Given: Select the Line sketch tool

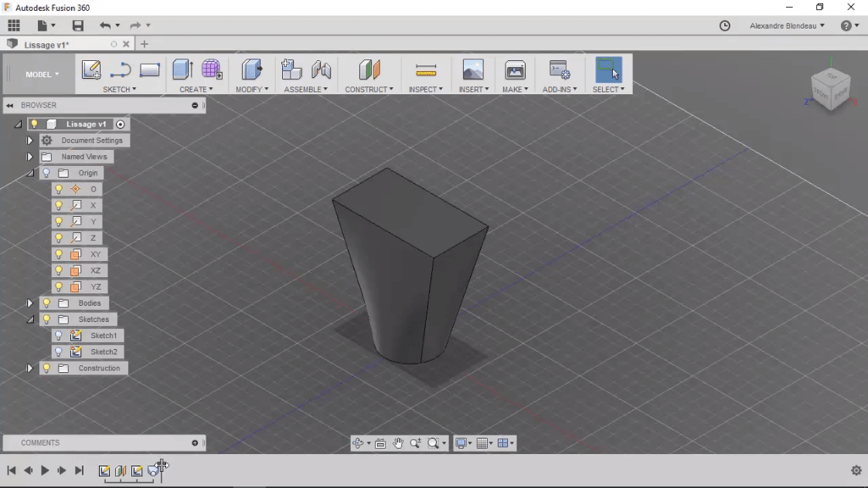Looking at the screenshot, I should [120, 70].
